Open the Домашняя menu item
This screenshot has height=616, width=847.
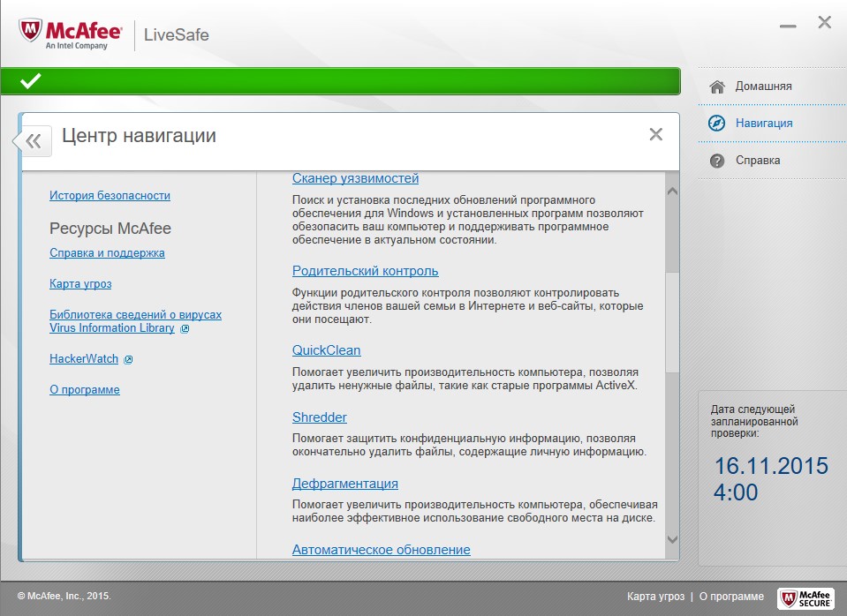click(x=763, y=86)
